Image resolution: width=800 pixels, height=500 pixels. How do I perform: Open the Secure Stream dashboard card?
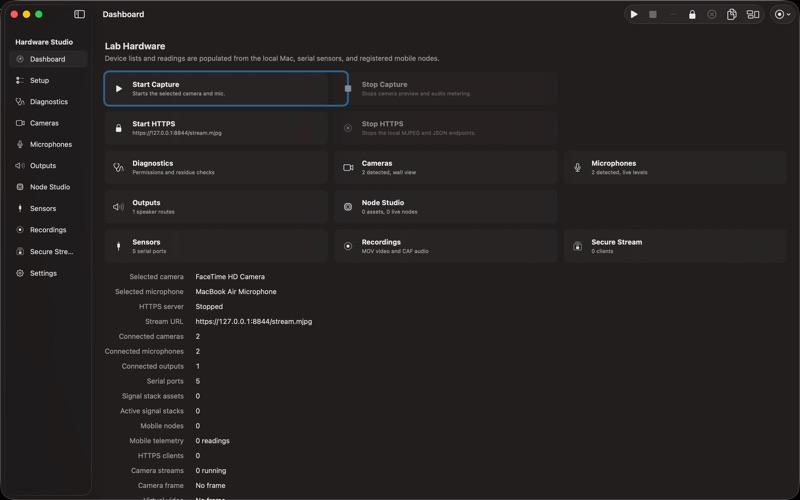coord(675,246)
